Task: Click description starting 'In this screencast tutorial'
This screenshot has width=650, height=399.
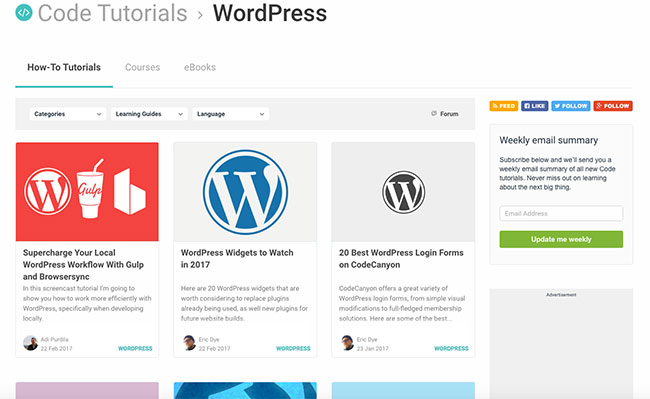Action: click(87, 303)
